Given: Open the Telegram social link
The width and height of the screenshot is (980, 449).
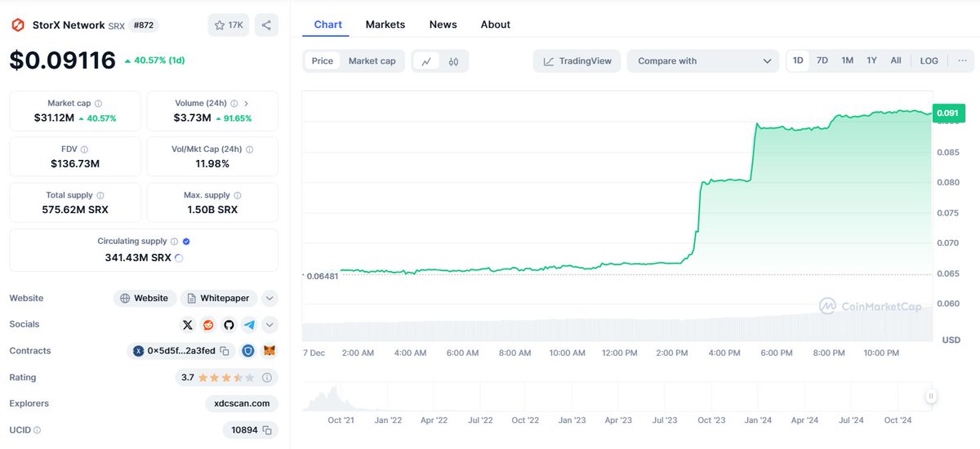Looking at the screenshot, I should [x=249, y=325].
